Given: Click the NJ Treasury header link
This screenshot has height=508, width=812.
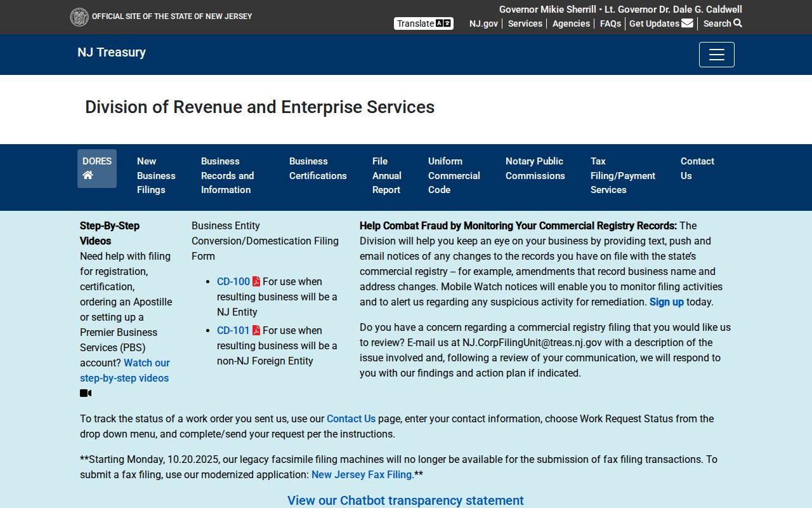Looking at the screenshot, I should pyautogui.click(x=112, y=52).
